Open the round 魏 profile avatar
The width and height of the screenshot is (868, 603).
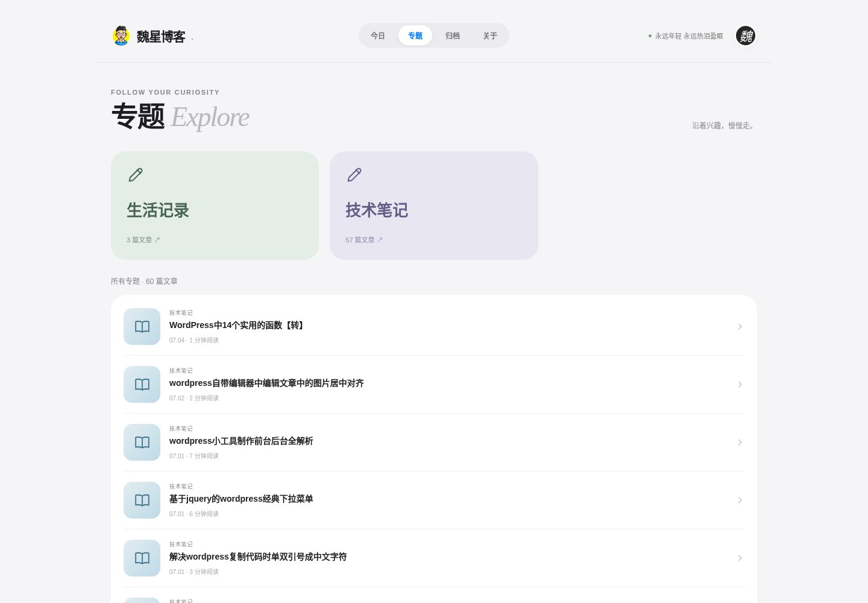pos(746,36)
